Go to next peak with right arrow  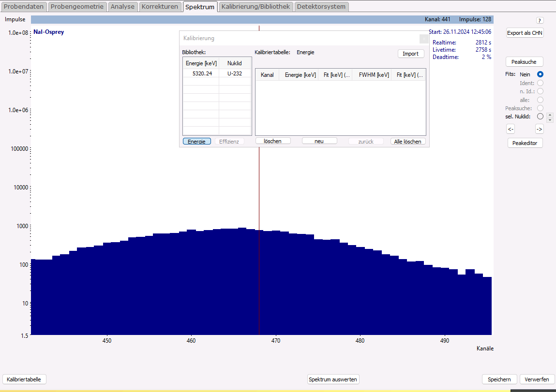539,129
